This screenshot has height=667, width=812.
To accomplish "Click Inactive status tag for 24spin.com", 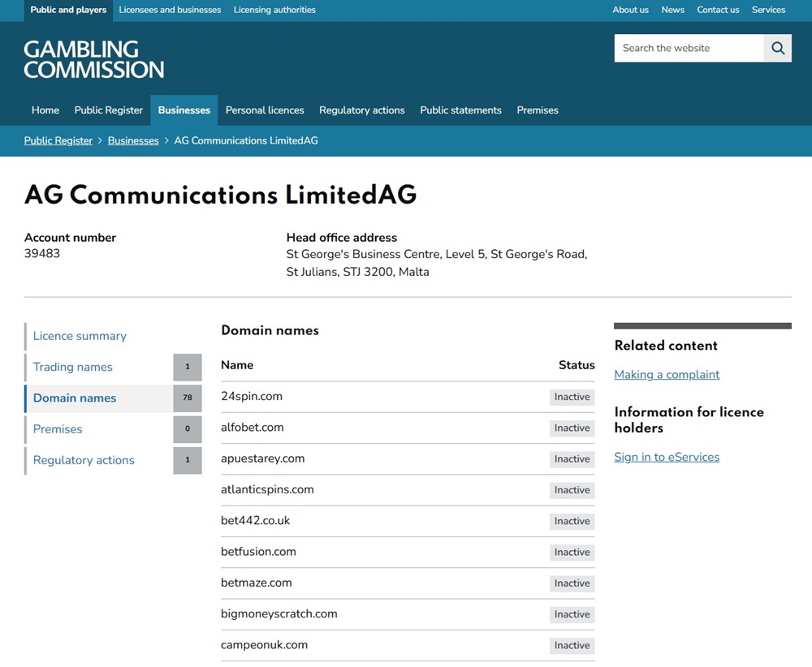I will coord(572,397).
